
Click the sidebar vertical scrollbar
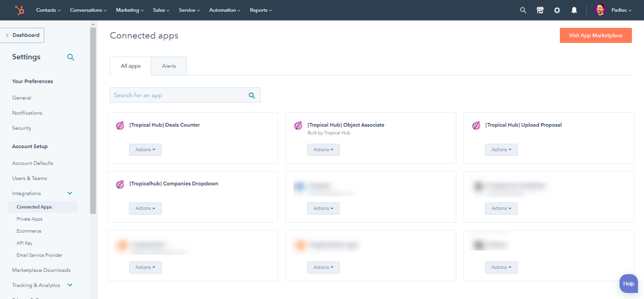coord(93,121)
